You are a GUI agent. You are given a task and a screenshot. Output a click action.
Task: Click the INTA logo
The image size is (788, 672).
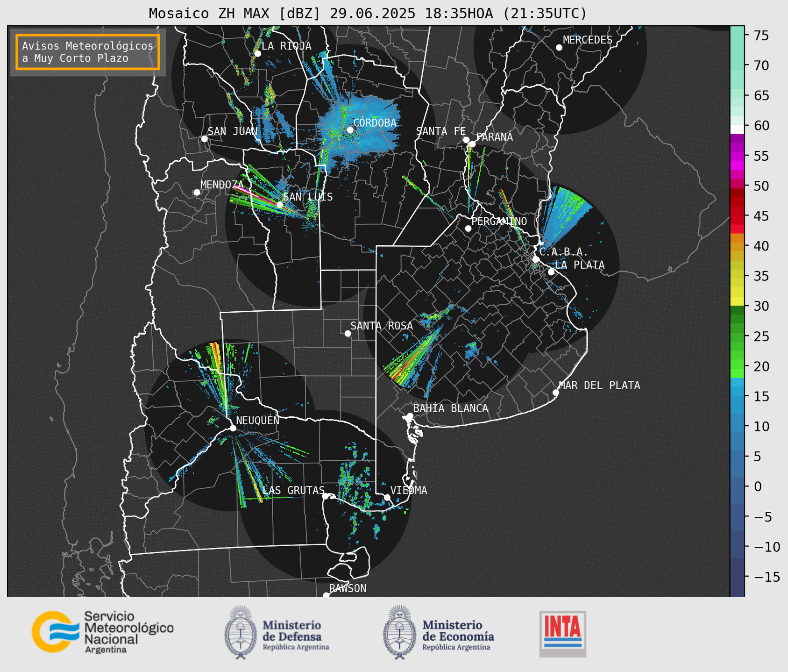point(563,634)
